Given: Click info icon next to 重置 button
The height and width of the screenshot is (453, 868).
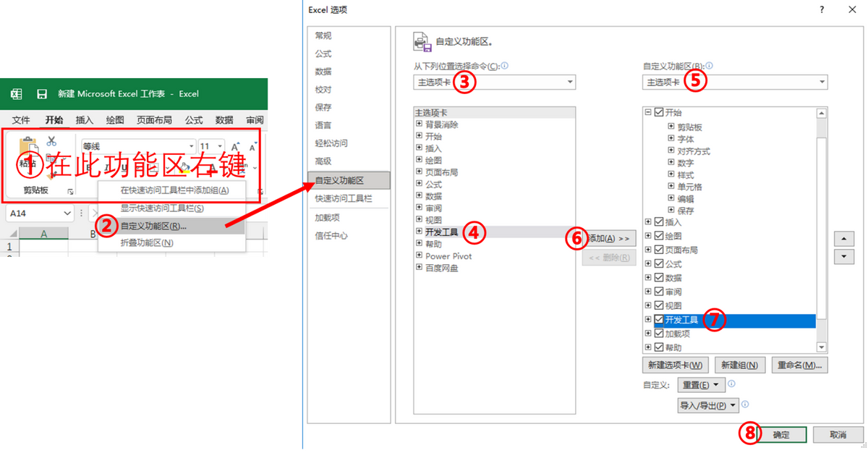Looking at the screenshot, I should (731, 384).
